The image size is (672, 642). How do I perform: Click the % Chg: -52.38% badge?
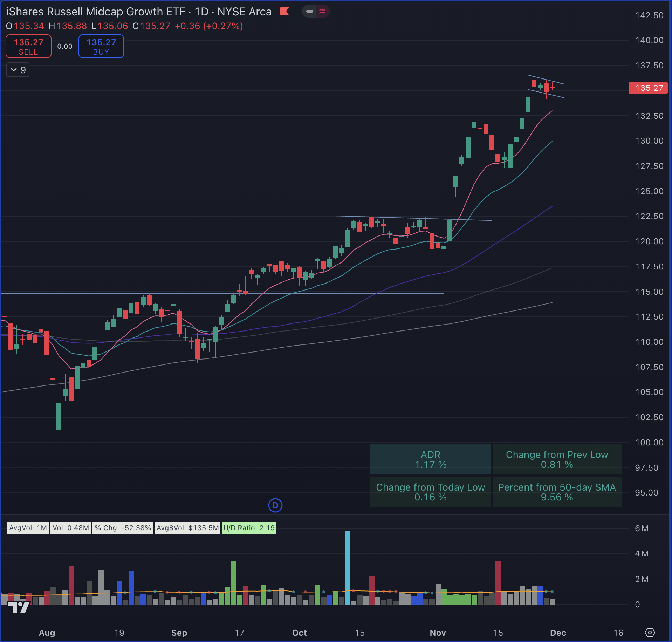coord(123,528)
